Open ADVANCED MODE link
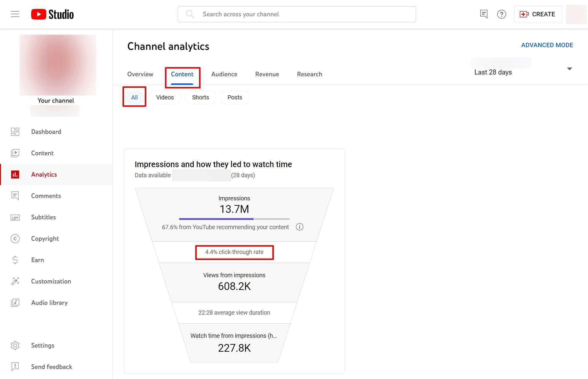 [x=547, y=45]
